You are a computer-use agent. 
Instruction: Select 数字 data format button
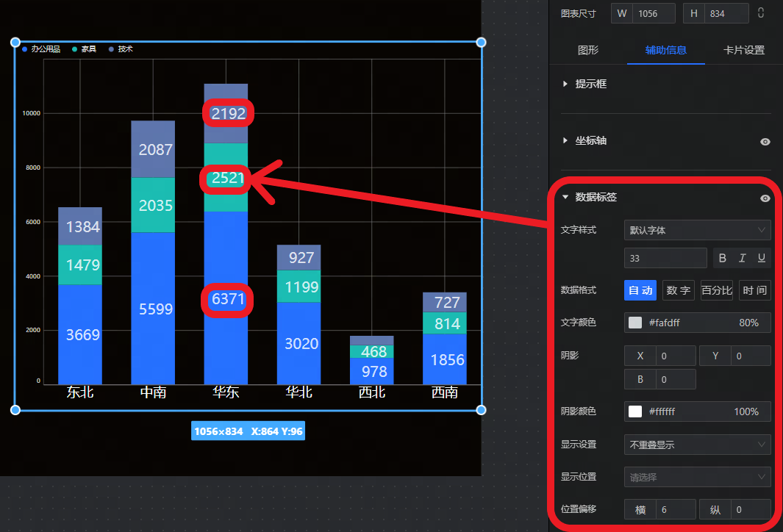678,290
